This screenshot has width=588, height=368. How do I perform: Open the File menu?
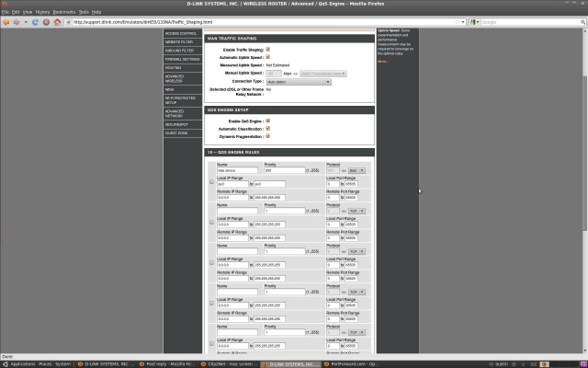click(6, 12)
